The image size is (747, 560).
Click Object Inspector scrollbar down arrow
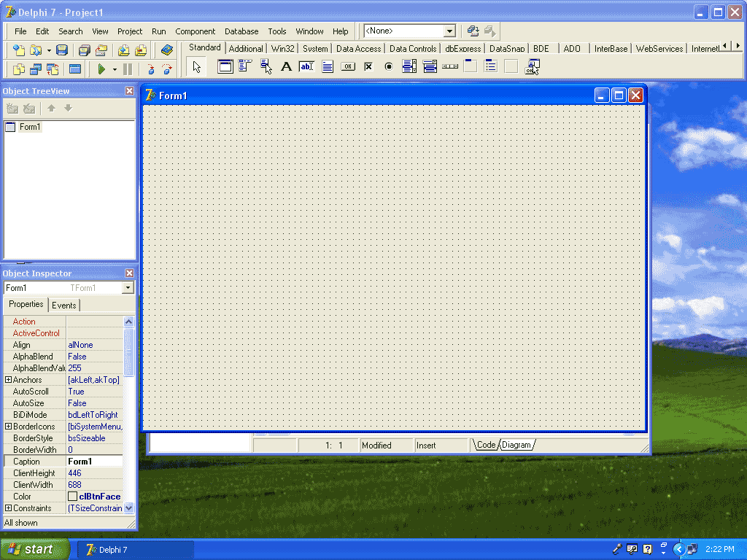[128, 508]
